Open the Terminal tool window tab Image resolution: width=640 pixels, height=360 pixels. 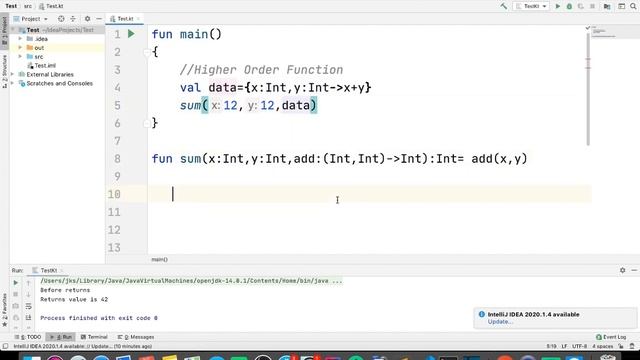94,337
